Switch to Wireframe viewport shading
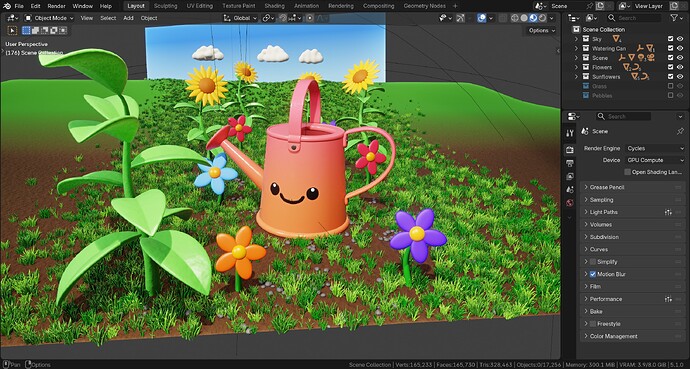The height and width of the screenshot is (369, 690). click(x=514, y=18)
